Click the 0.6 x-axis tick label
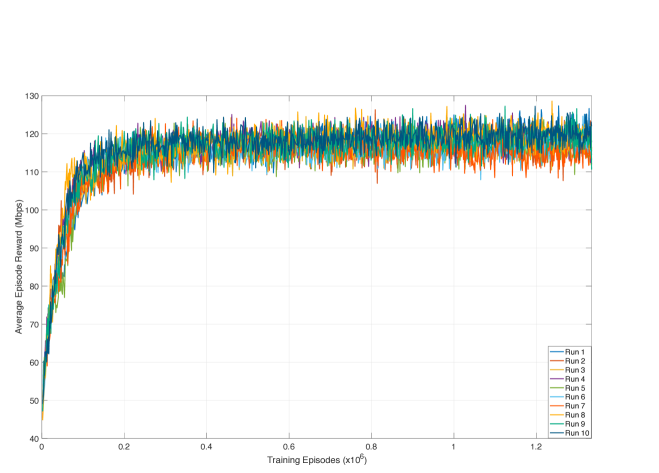The height and width of the screenshot is (473, 659). [x=289, y=447]
